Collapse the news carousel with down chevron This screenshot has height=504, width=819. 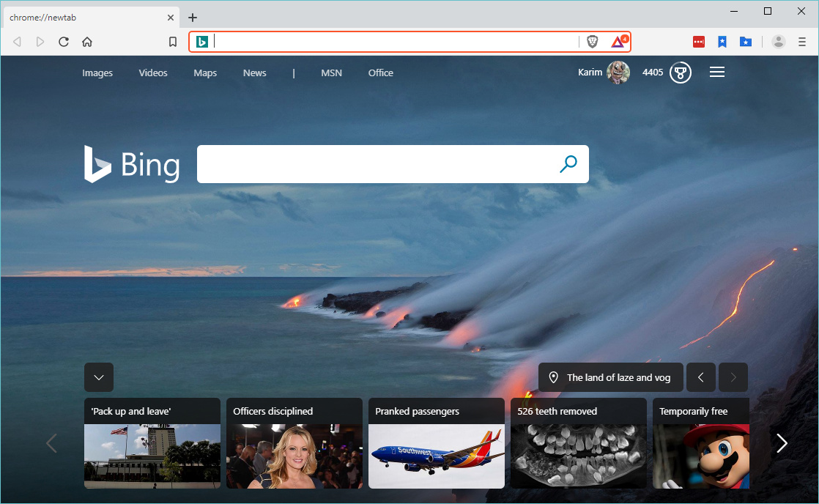click(x=99, y=377)
